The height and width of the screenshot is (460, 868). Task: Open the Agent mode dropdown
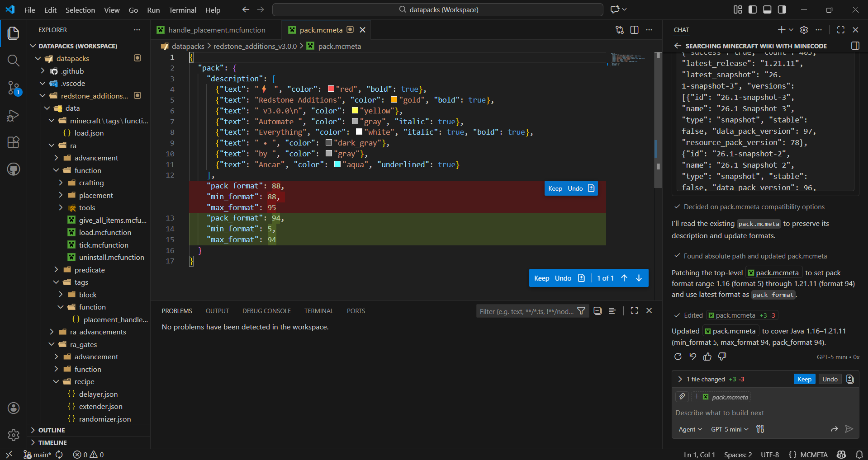(690, 429)
